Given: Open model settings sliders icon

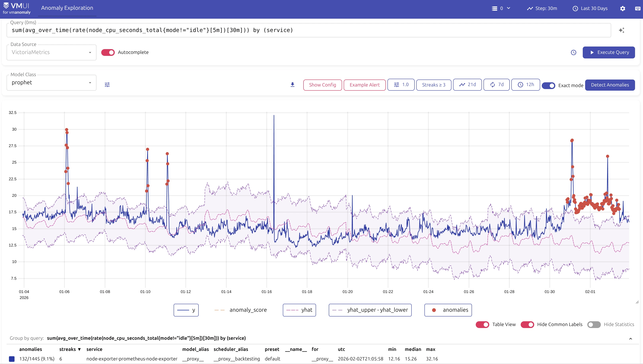Looking at the screenshot, I should [x=107, y=85].
